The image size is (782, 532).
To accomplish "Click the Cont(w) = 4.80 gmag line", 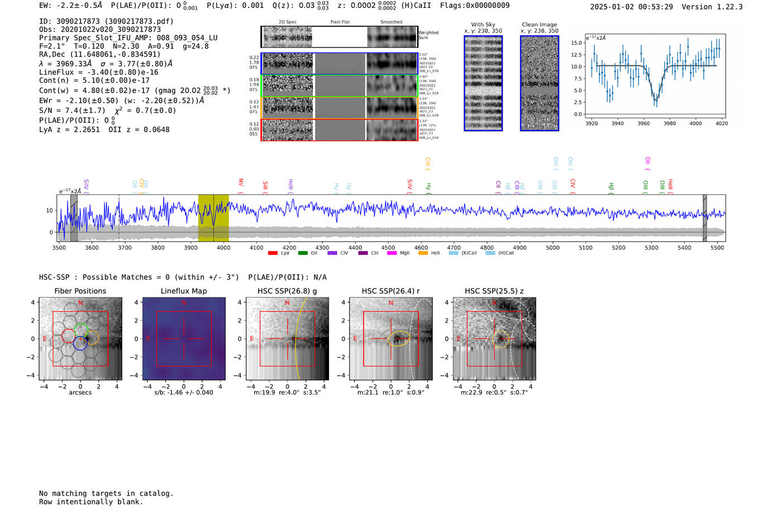I will click(135, 90).
